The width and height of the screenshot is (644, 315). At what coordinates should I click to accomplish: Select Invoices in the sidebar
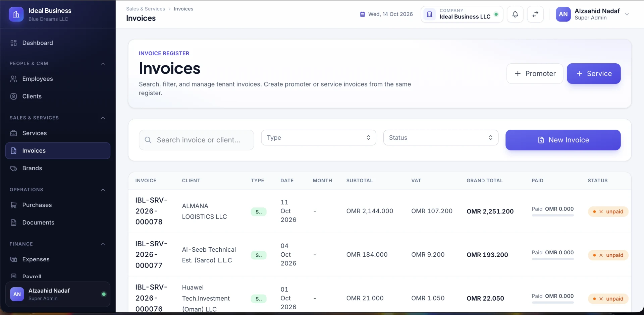58,151
